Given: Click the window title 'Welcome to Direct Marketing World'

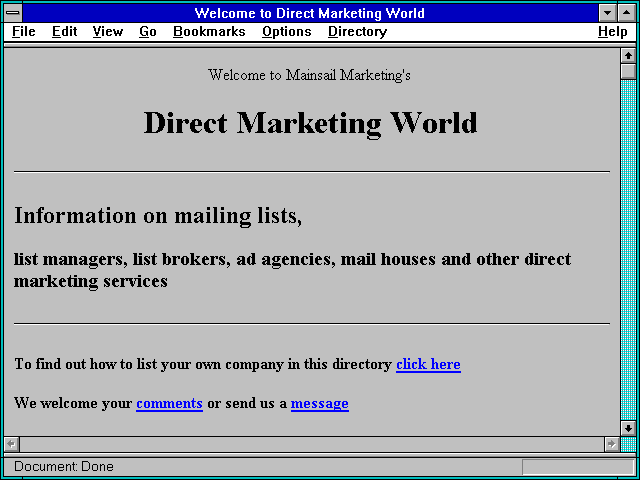Looking at the screenshot, I should [x=309, y=13].
